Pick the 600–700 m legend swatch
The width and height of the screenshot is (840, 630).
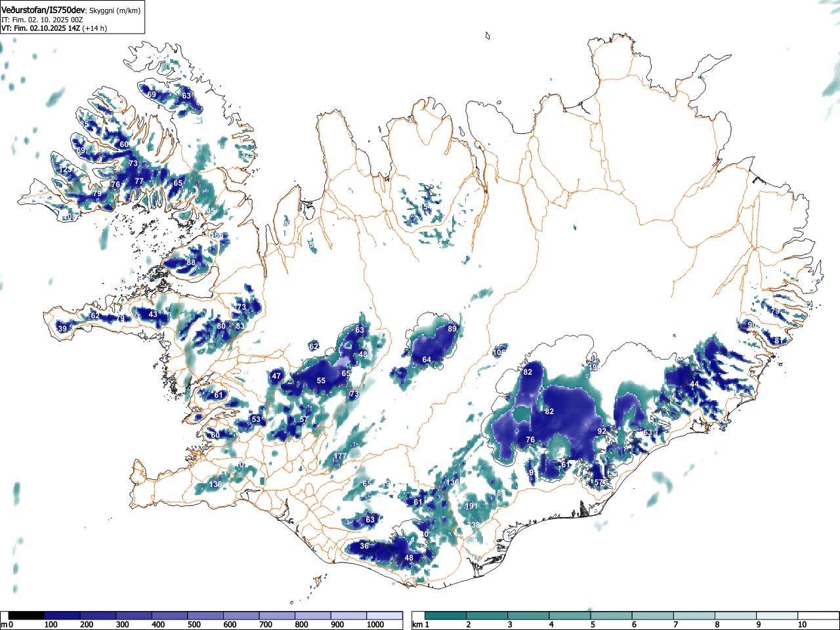241,616
